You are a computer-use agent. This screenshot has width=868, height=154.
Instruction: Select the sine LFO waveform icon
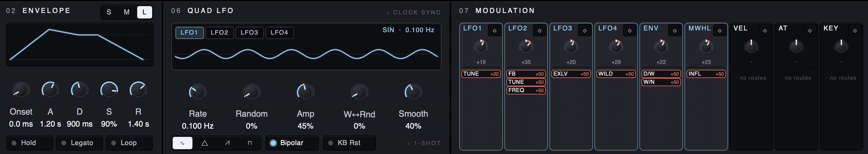[x=183, y=143]
